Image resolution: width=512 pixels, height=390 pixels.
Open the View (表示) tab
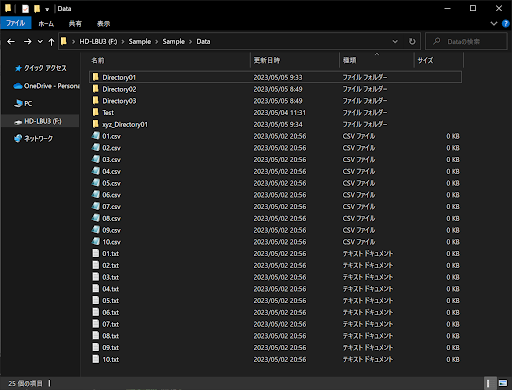click(103, 24)
